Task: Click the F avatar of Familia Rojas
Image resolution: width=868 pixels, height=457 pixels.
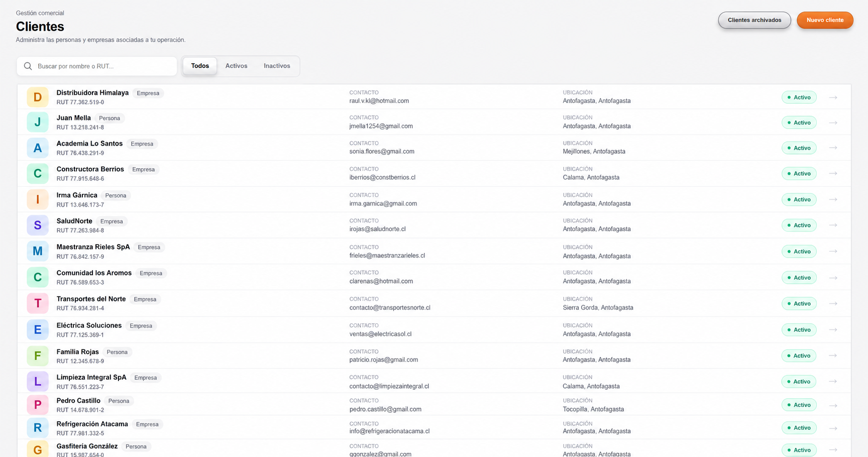Action: point(38,356)
